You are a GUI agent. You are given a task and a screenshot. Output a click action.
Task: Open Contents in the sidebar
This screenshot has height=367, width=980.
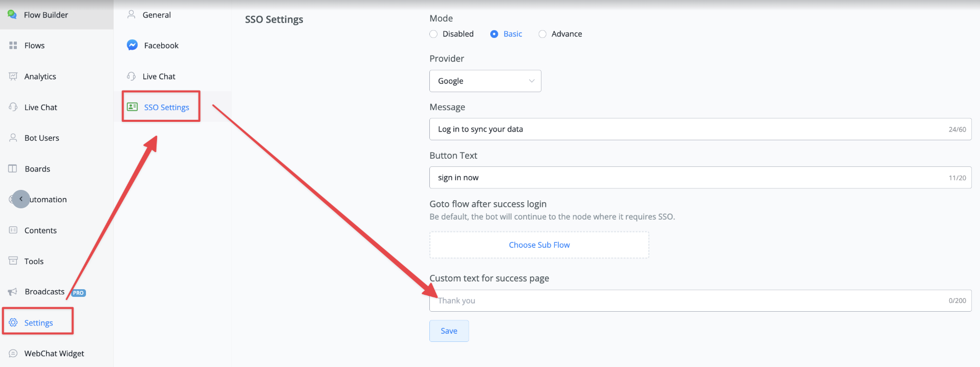(x=40, y=230)
